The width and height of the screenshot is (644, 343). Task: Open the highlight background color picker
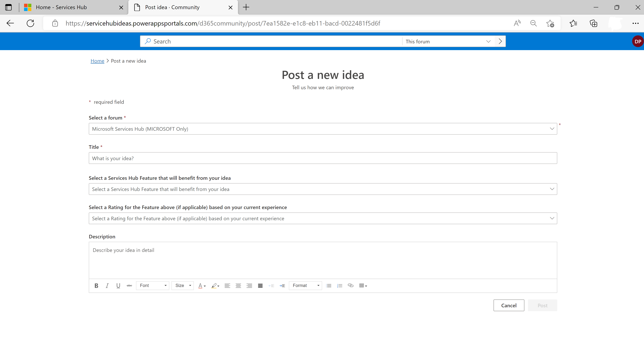pyautogui.click(x=215, y=286)
